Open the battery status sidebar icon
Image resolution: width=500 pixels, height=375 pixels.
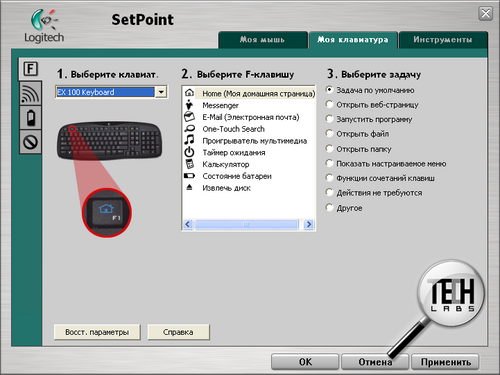tap(30, 118)
